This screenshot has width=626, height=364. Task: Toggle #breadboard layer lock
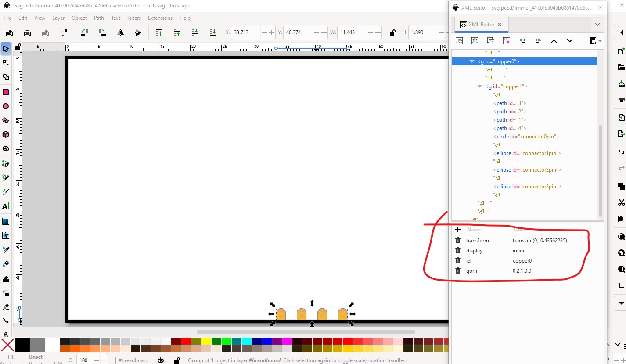176,360
